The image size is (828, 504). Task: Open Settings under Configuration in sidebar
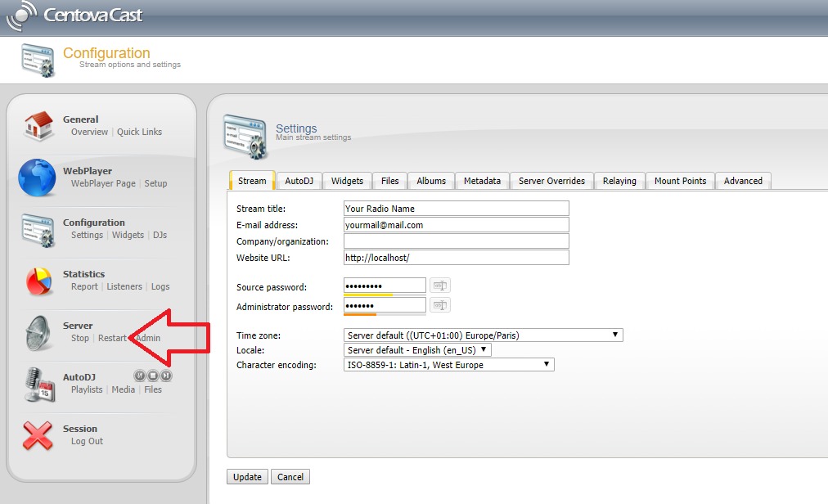[x=87, y=235]
